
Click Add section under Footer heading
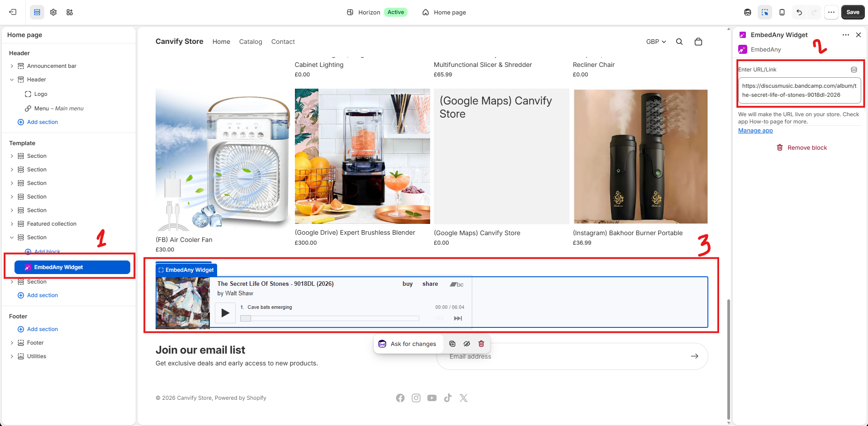coord(38,329)
